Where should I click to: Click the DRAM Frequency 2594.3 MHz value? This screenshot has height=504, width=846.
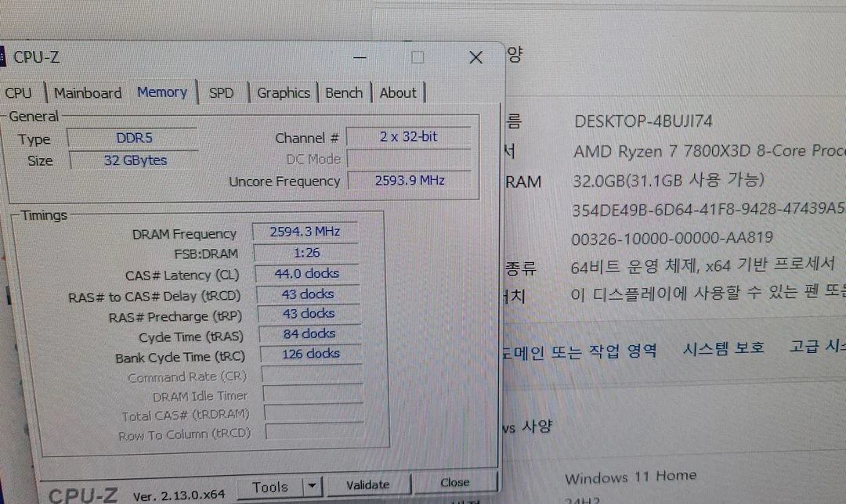click(x=305, y=232)
